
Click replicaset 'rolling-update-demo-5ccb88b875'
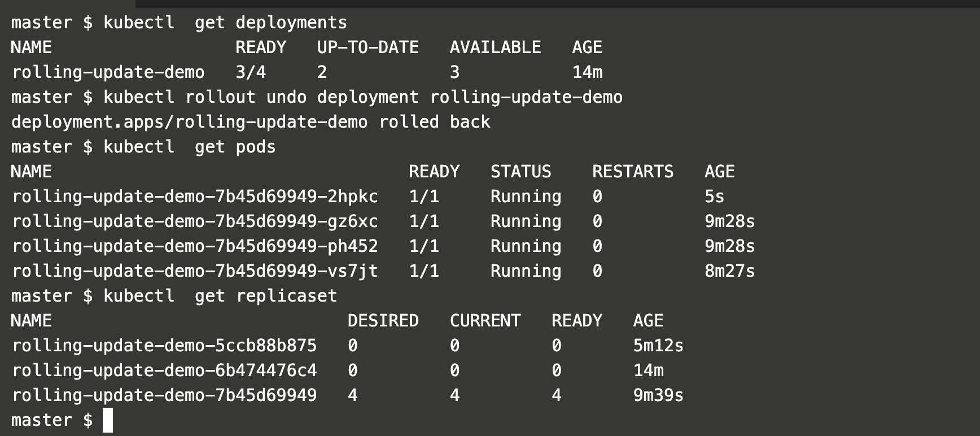click(x=165, y=346)
